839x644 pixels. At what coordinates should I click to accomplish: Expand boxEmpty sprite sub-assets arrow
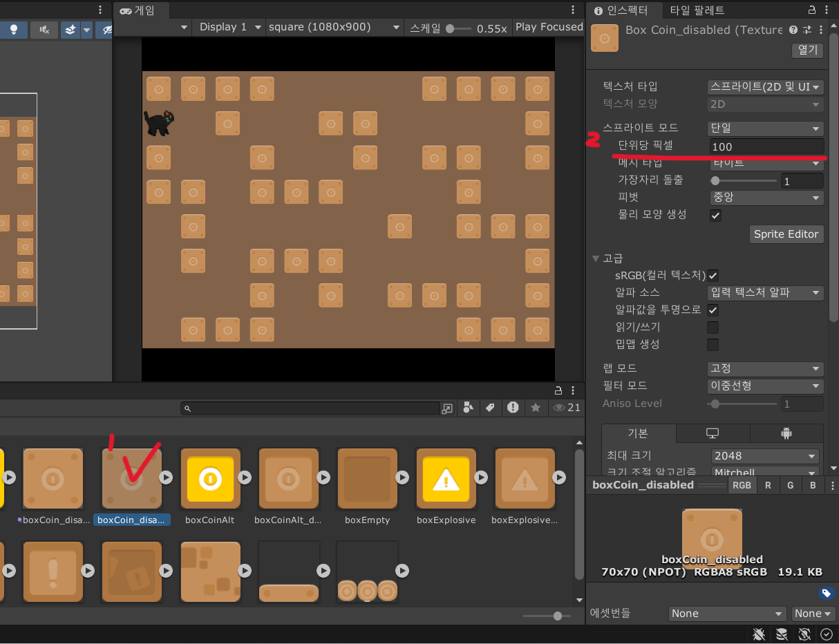point(402,477)
